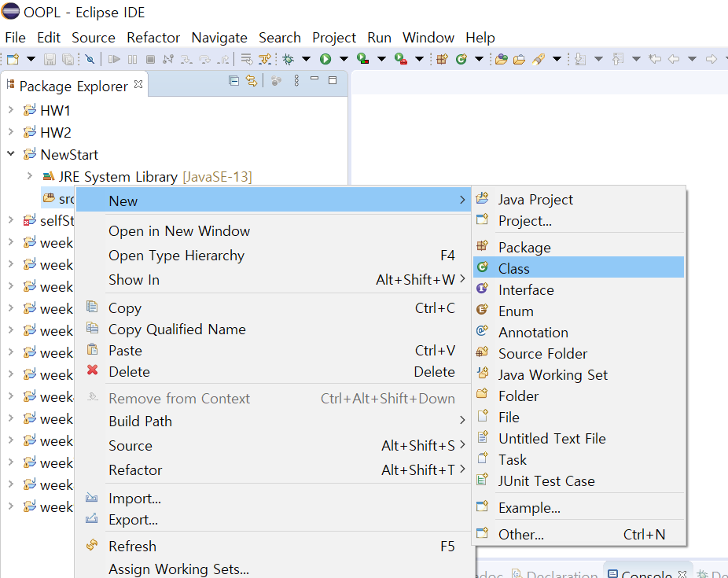
Task: Click Collapse All in Package Explorer
Action: tap(234, 81)
